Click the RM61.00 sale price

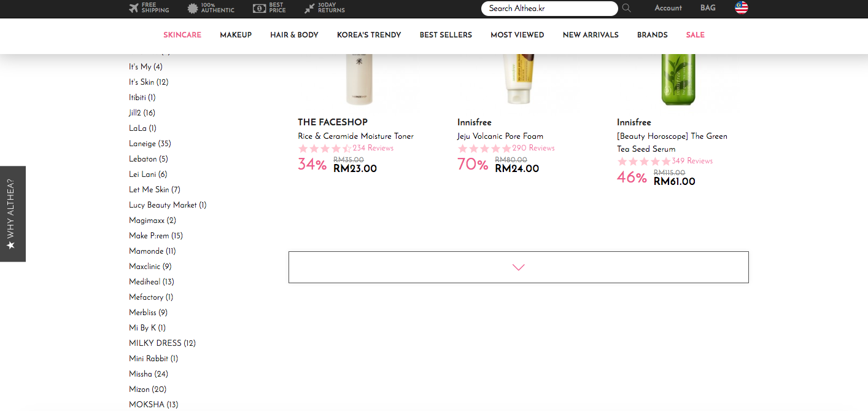click(x=675, y=182)
